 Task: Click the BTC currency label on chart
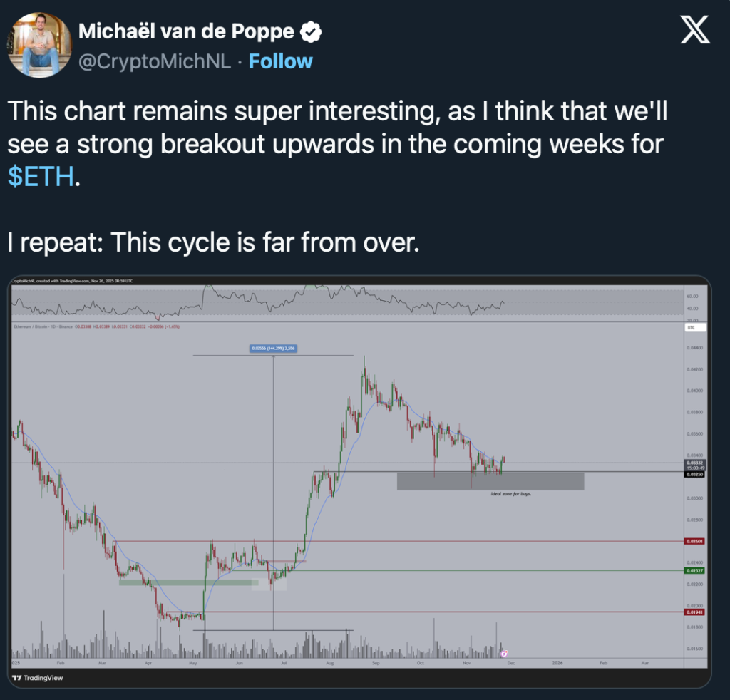coord(691,327)
